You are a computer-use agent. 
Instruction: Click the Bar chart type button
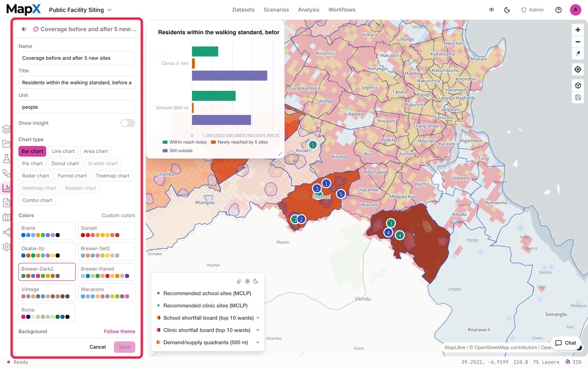[32, 151]
